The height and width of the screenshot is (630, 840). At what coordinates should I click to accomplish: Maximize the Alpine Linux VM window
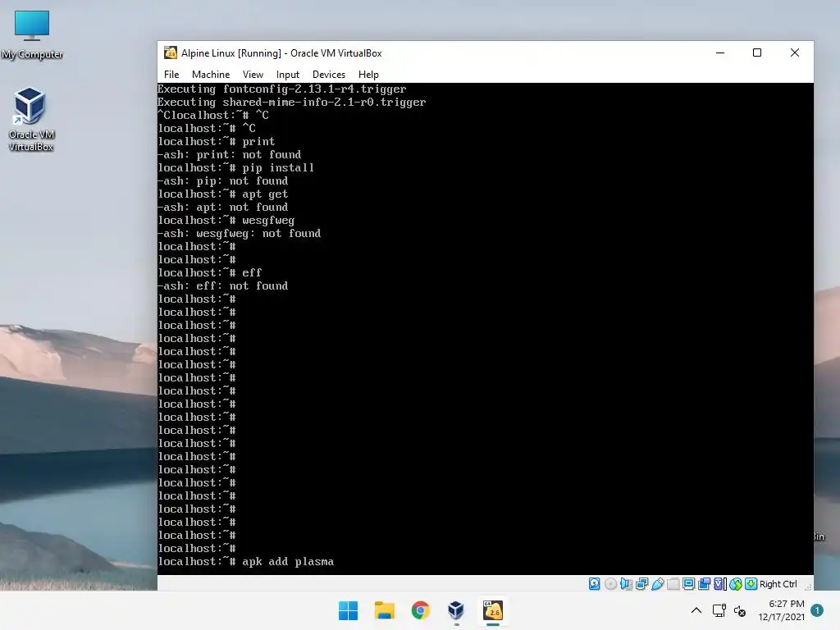coord(757,52)
